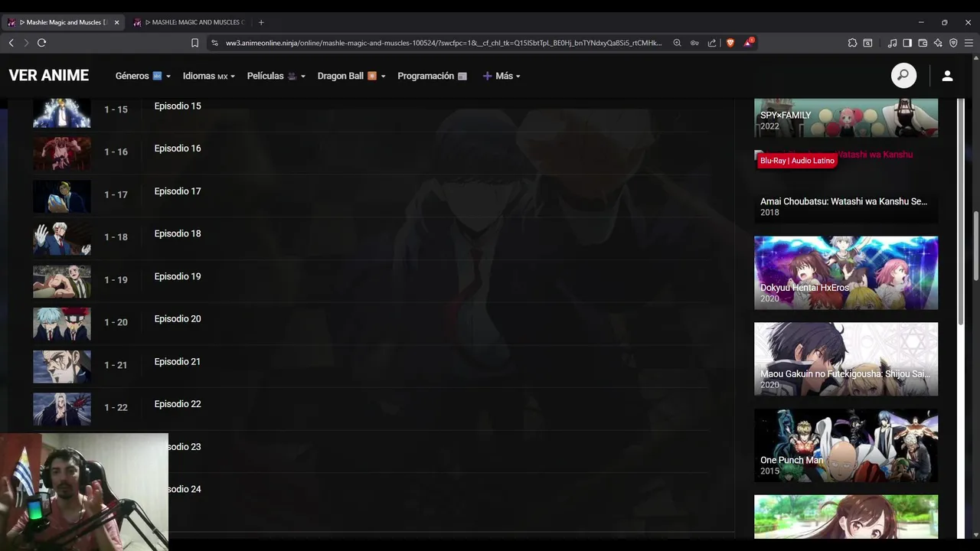
Task: Click the URL address bar field
Action: (444, 43)
